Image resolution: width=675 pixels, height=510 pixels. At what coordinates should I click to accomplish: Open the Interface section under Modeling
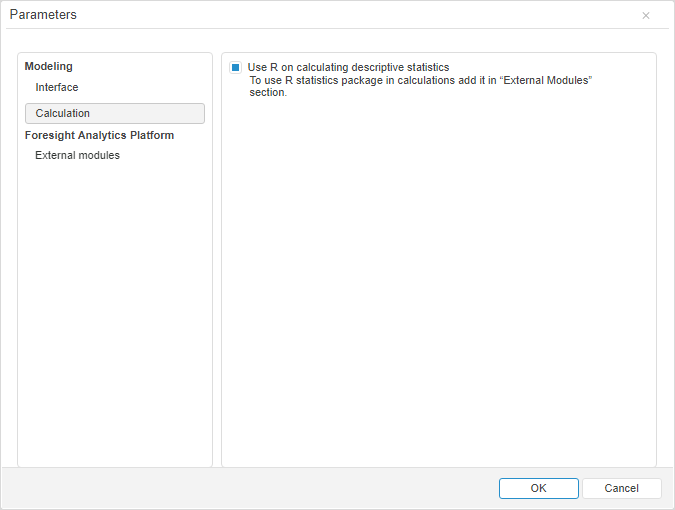[x=56, y=88]
